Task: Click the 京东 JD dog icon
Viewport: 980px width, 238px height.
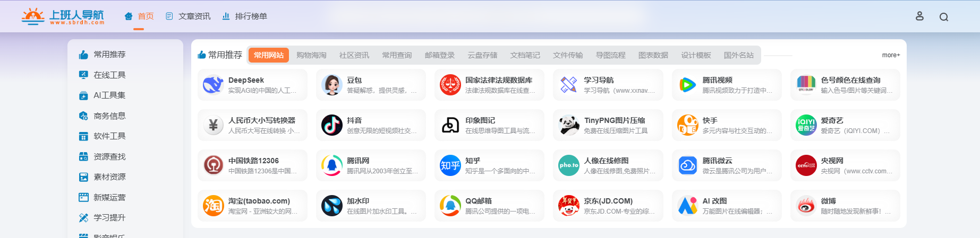Action: (569, 206)
